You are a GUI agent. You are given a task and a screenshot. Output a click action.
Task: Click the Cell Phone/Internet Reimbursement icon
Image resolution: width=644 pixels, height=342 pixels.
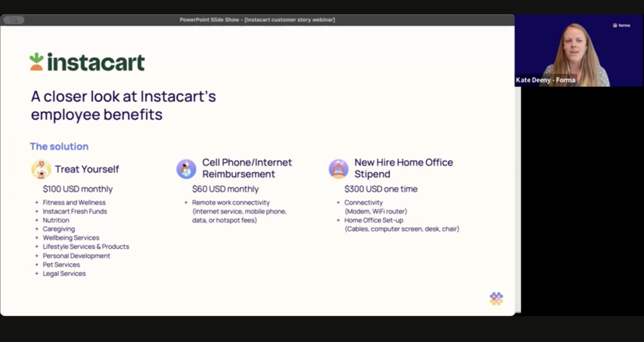tap(186, 169)
